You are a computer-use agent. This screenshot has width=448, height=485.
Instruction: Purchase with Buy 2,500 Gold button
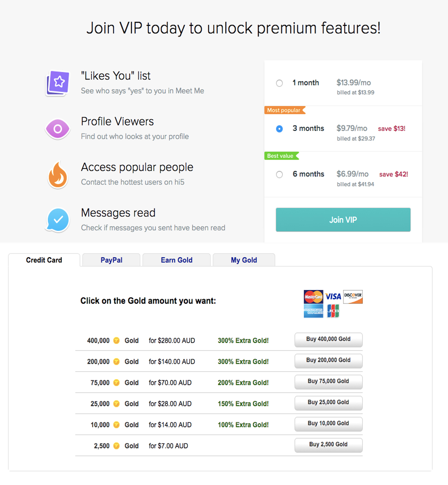click(328, 445)
